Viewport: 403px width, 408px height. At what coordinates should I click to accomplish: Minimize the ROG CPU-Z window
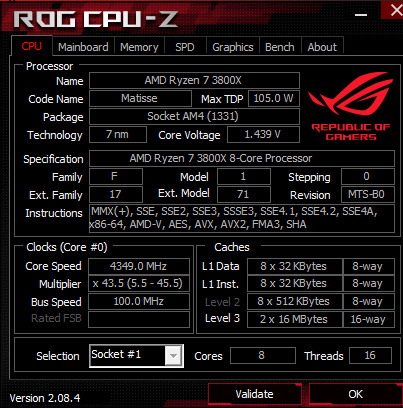pos(361,15)
